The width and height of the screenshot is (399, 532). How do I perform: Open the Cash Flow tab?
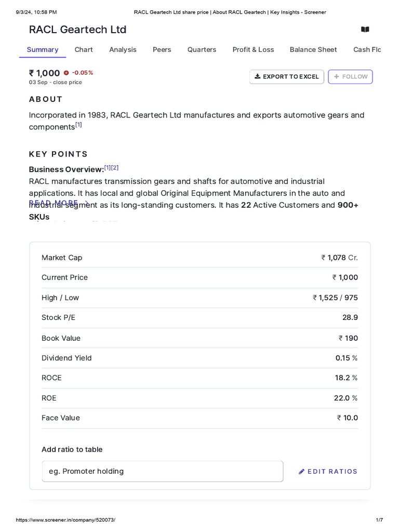[x=367, y=50]
